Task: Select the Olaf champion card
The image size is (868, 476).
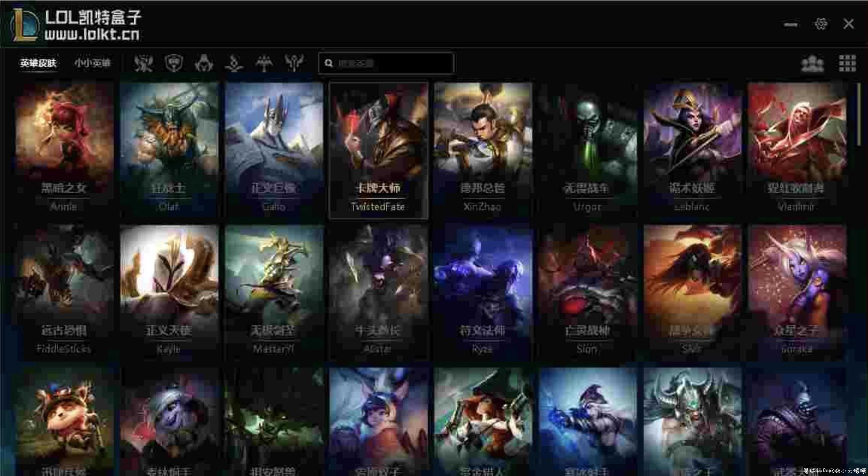Action: [169, 150]
